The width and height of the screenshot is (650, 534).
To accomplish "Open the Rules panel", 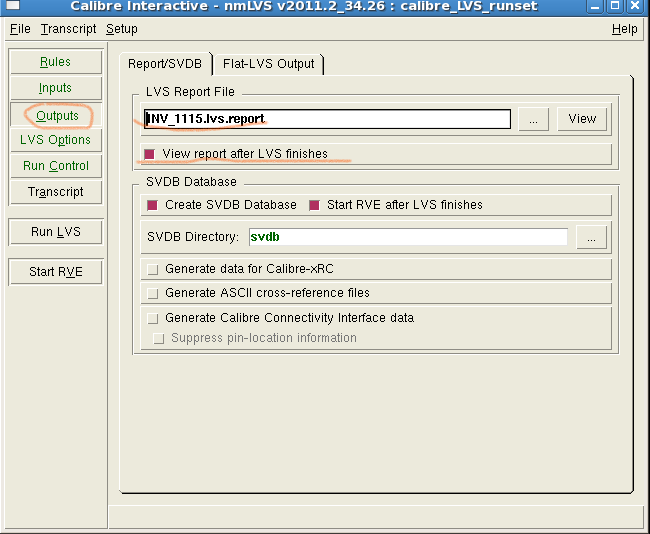I will (x=56, y=62).
